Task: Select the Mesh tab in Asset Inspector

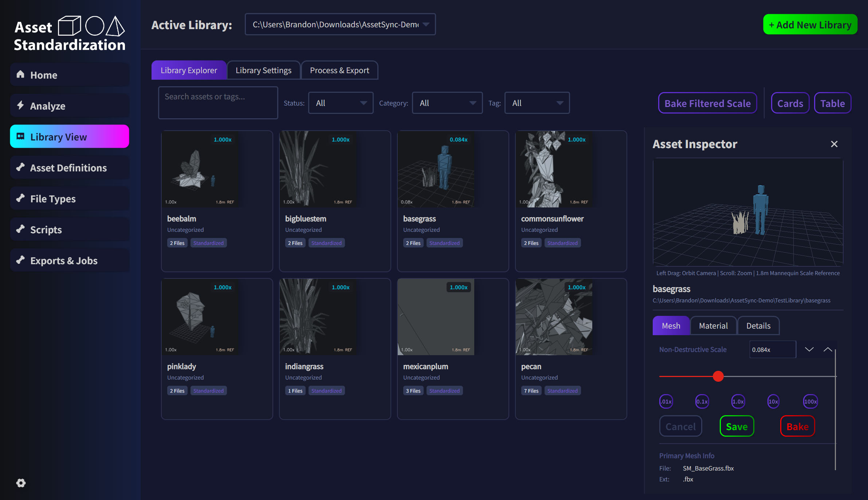Action: click(671, 326)
